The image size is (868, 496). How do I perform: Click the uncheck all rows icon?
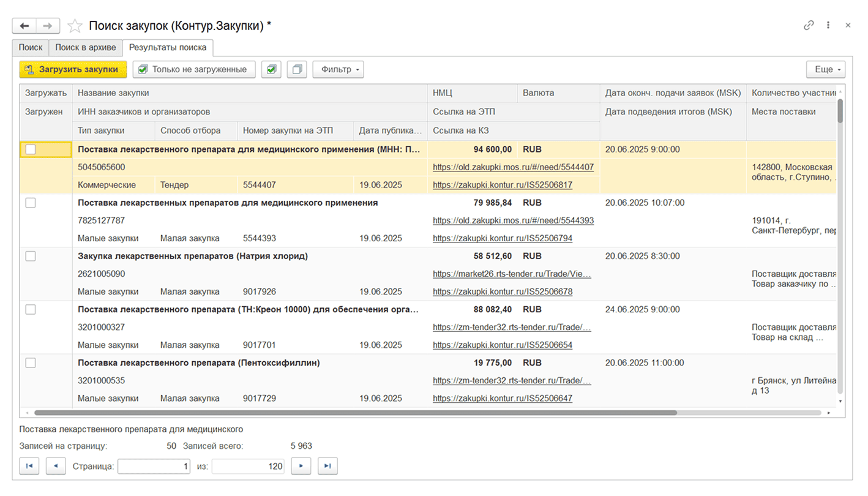pos(297,70)
